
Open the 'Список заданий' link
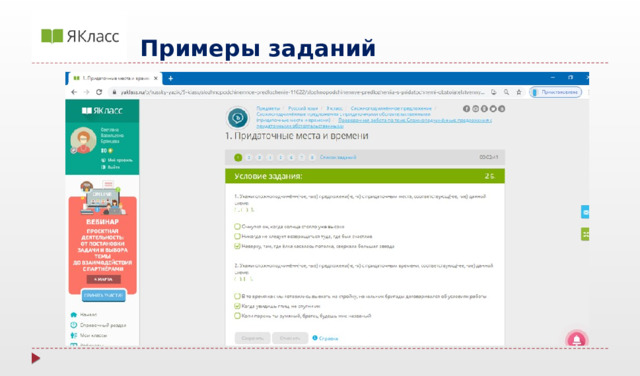pyautogui.click(x=338, y=157)
